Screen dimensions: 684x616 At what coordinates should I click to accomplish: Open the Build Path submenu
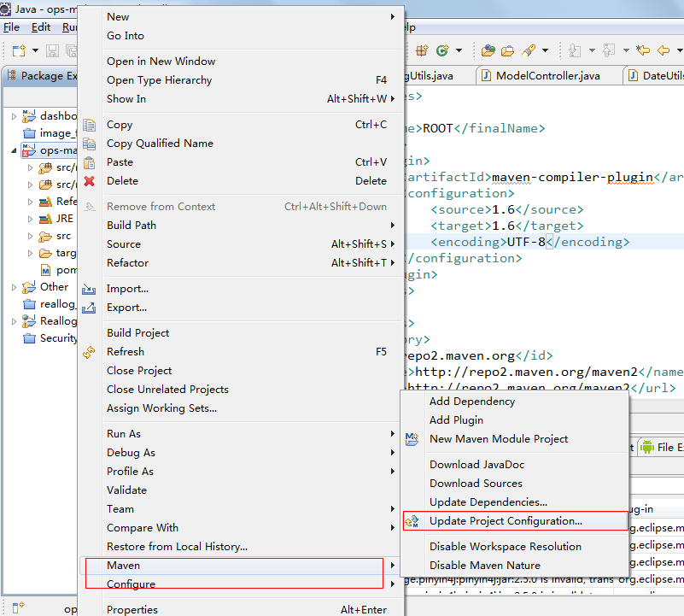click(132, 226)
